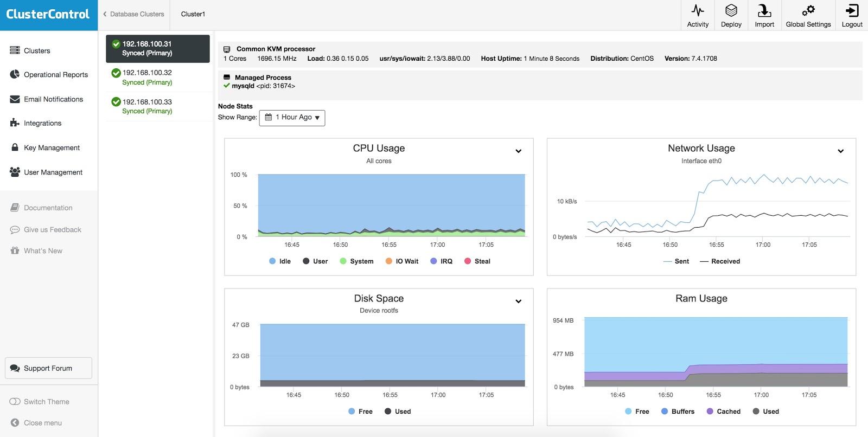868x437 pixels.
Task: Click the Ram Usage chart area
Action: [x=716, y=352]
